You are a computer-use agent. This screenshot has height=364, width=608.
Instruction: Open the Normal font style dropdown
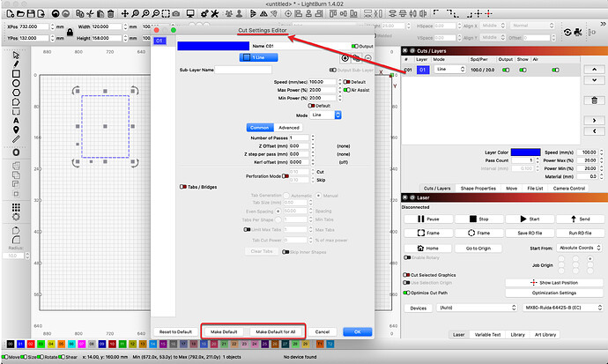click(x=532, y=26)
